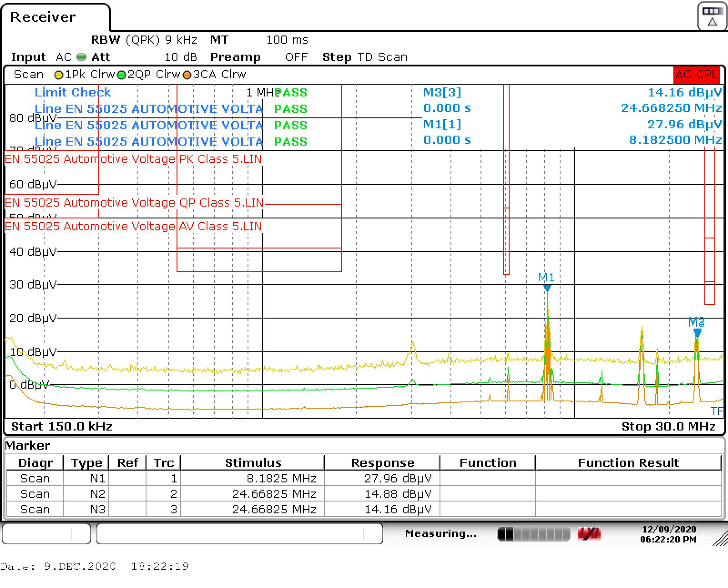Click the 24.668250 MHz marker frequency readout
The image size is (728, 588).
tap(671, 108)
